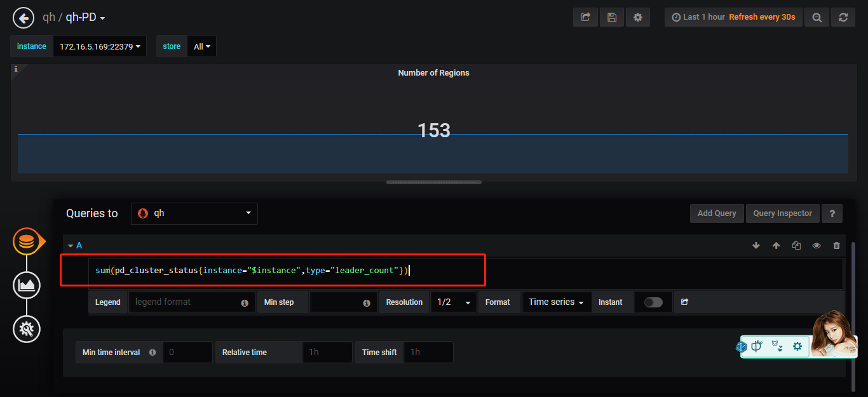Click the Add Query button
The width and height of the screenshot is (868, 397).
[717, 213]
